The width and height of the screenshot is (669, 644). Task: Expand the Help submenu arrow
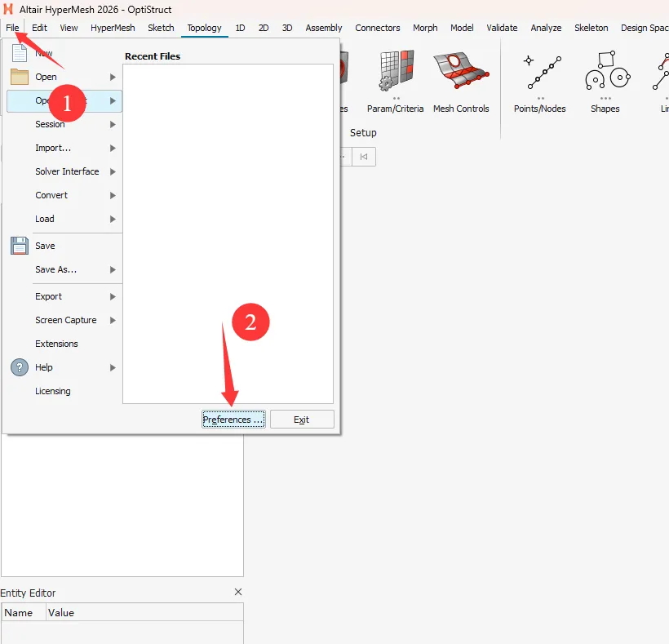113,367
